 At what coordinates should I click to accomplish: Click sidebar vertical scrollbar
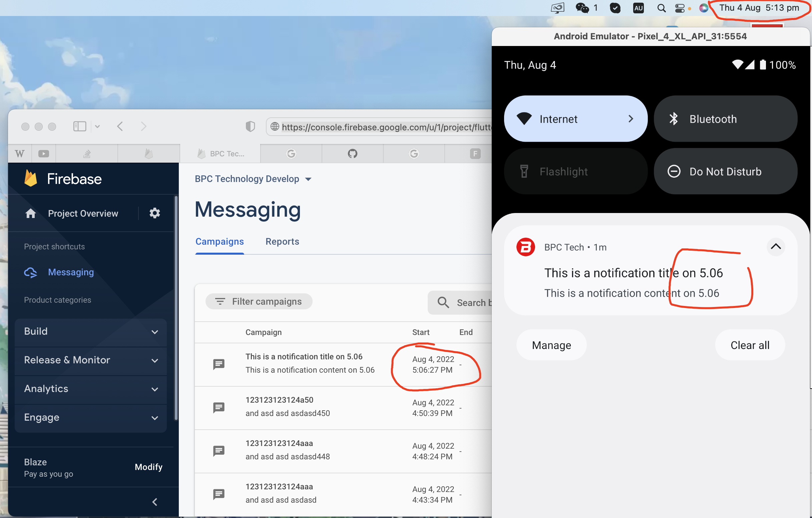click(175, 307)
